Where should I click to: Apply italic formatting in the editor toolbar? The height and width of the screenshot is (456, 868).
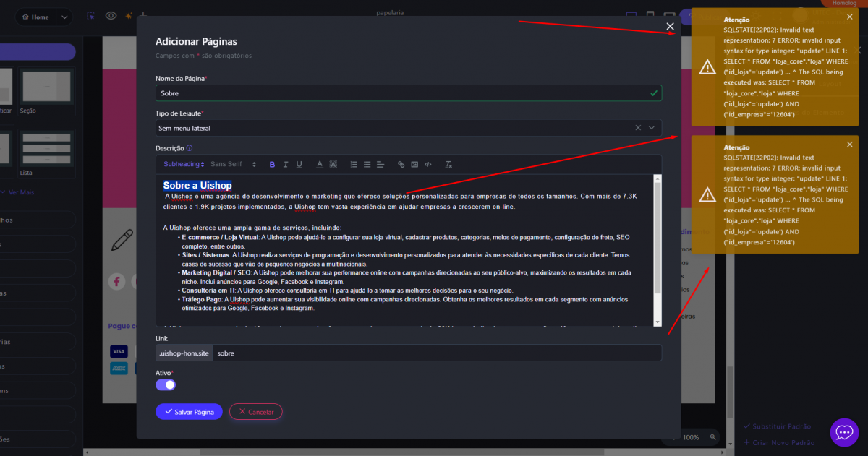(x=286, y=165)
